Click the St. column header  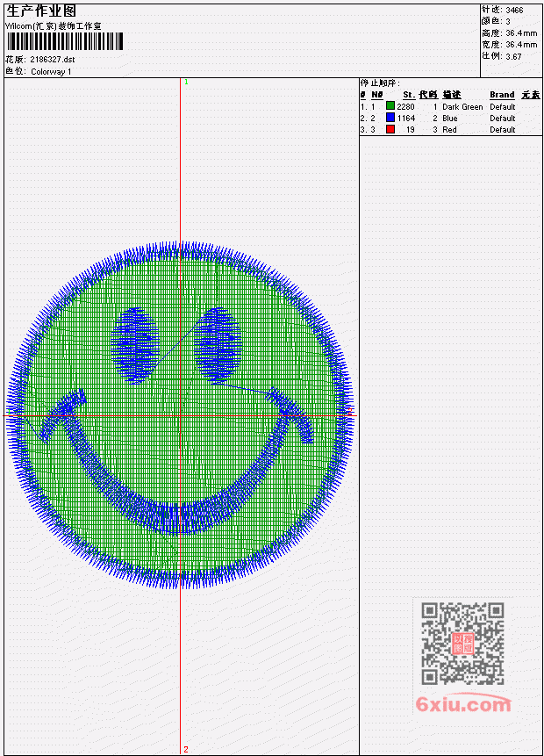pos(409,95)
